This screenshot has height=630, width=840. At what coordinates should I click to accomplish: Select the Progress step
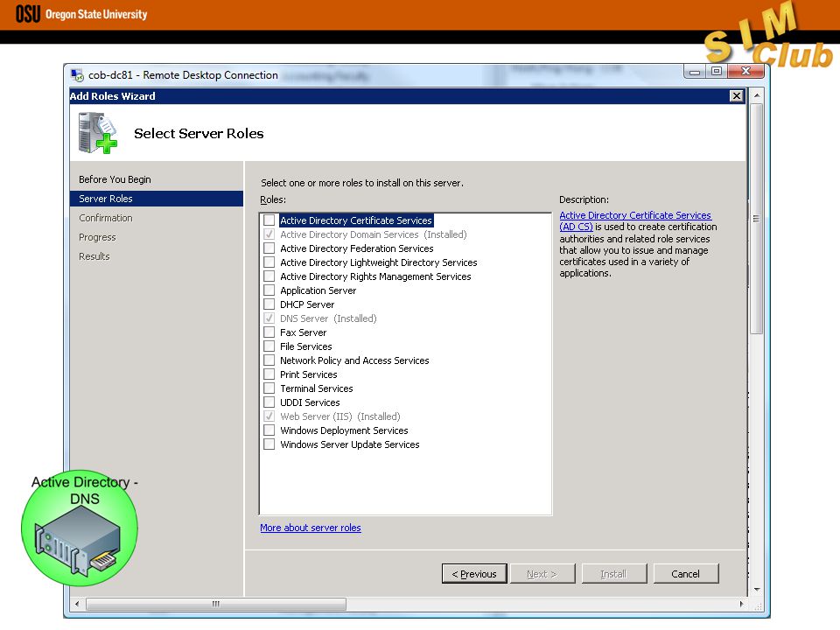tap(97, 237)
